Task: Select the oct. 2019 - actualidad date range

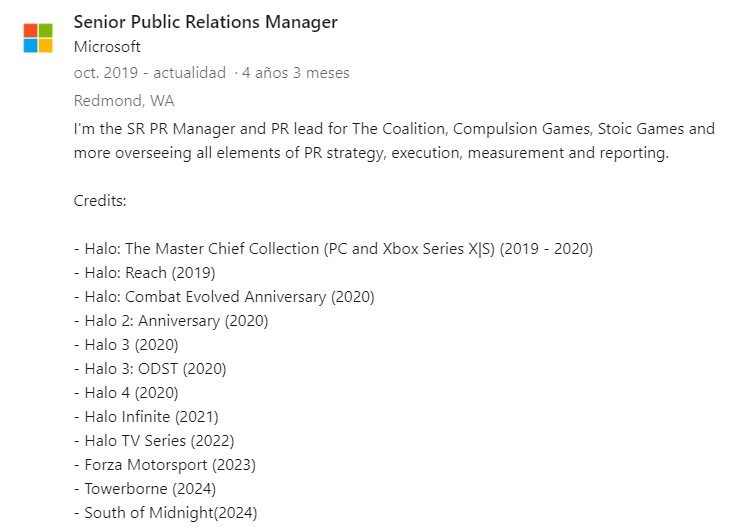Action: (x=150, y=73)
